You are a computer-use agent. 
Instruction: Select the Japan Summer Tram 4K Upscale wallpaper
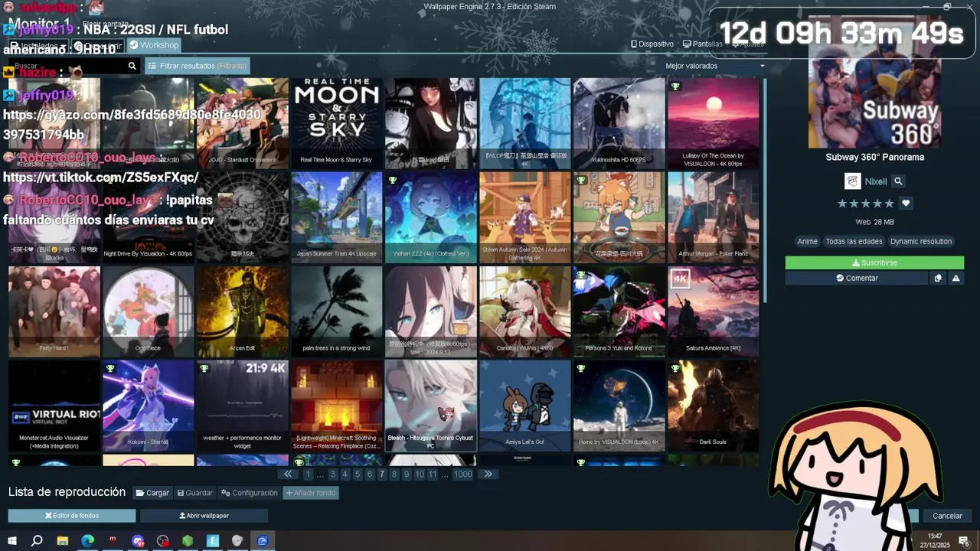(336, 217)
